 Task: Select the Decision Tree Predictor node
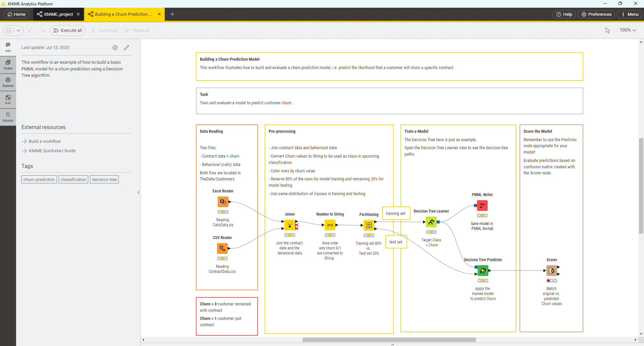[x=483, y=271]
